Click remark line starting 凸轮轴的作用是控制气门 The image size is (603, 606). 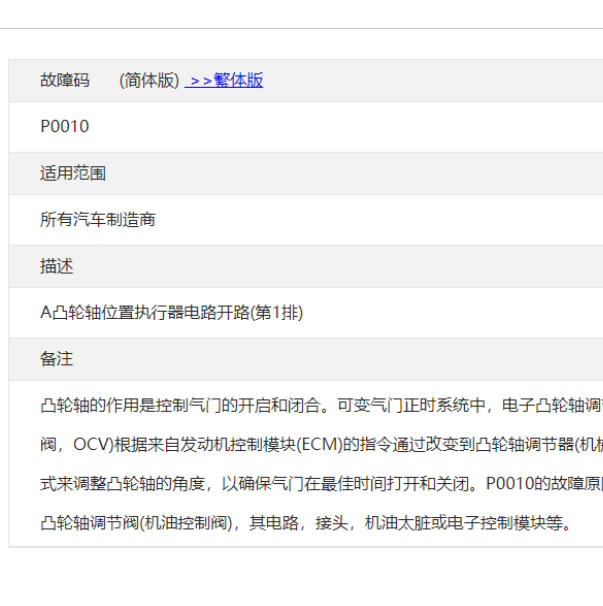click(322, 405)
